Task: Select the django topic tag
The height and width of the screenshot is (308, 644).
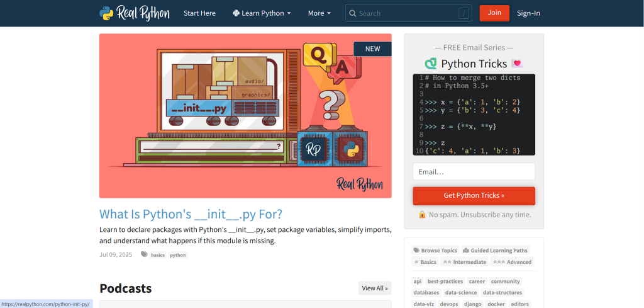Action: pyautogui.click(x=472, y=304)
